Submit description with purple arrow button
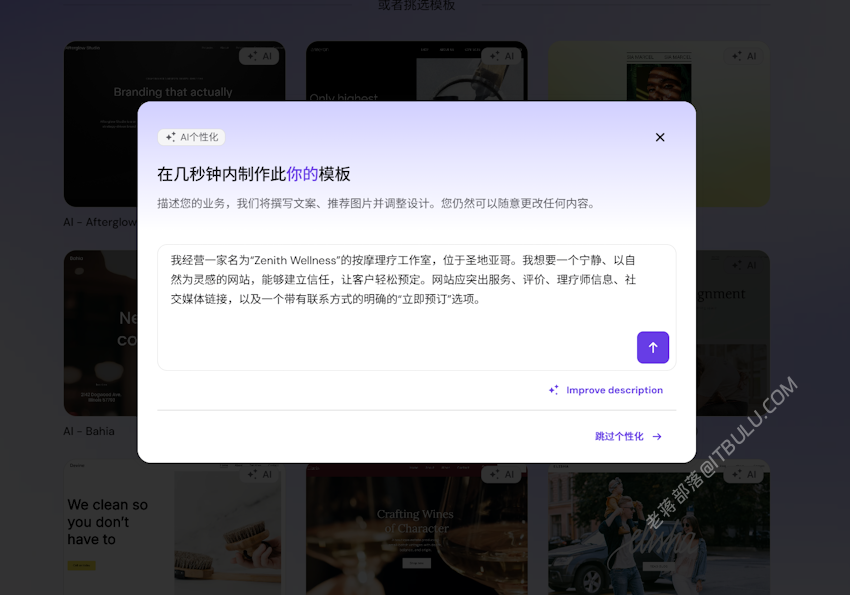The height and width of the screenshot is (595, 850). coord(653,347)
